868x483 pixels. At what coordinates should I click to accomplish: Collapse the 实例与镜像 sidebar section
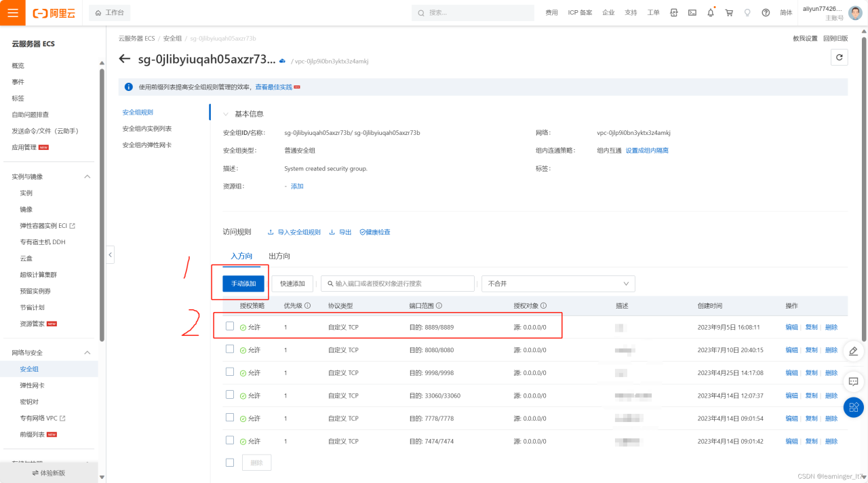click(87, 176)
